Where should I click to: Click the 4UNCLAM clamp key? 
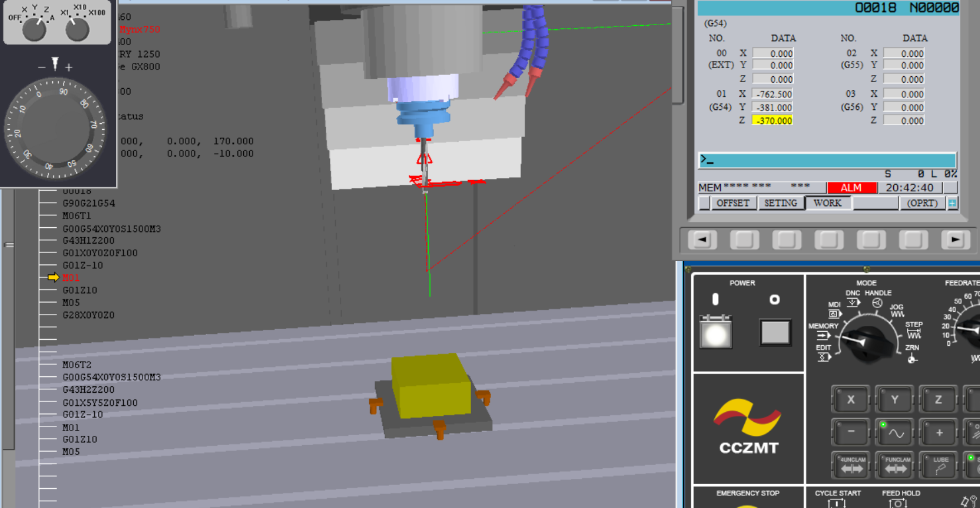coord(850,465)
